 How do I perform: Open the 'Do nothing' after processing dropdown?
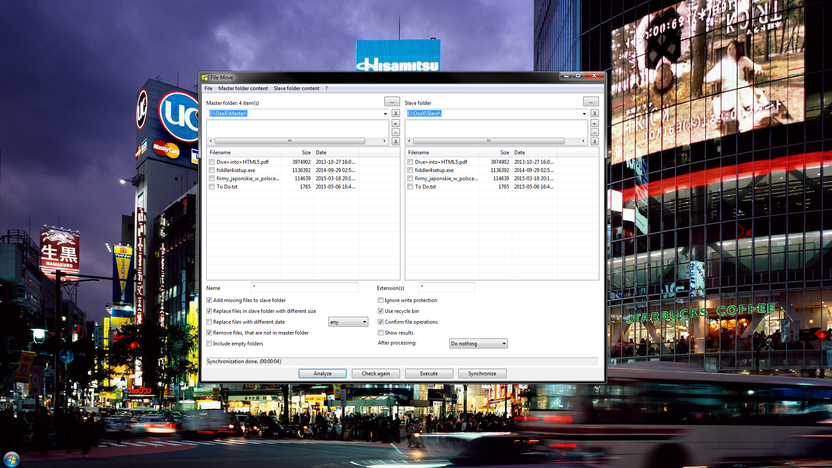pyautogui.click(x=478, y=344)
